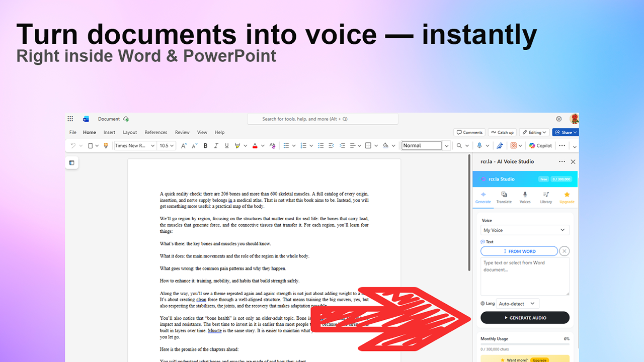Viewport: 644px width, 362px height.
Task: Switch to the References tab
Action: [156, 132]
